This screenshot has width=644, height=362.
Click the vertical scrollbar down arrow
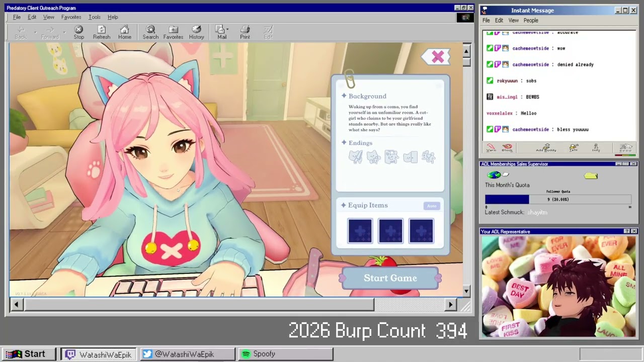[466, 291]
